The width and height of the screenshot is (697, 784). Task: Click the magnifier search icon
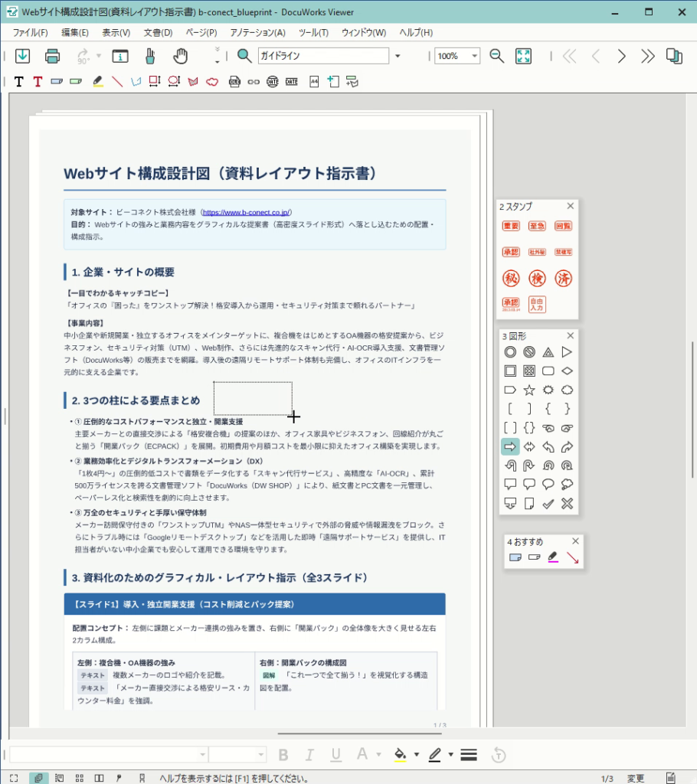(244, 56)
